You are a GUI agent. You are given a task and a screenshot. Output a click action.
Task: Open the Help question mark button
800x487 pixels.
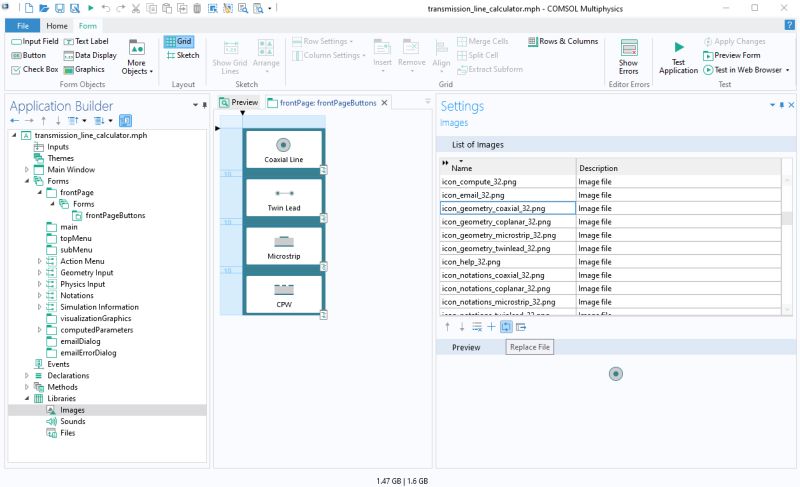[x=789, y=25]
